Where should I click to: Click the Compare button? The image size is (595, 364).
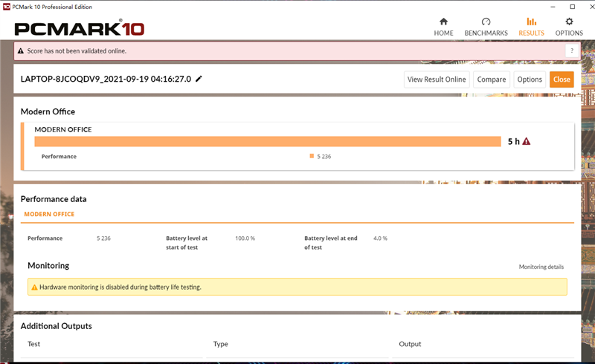pos(492,79)
